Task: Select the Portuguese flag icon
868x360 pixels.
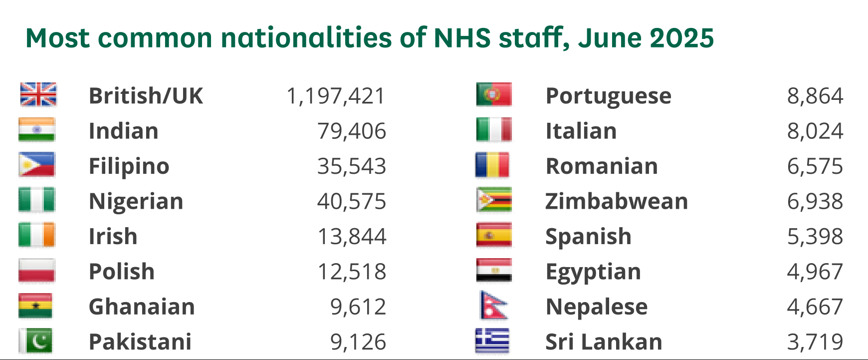Action: pos(494,94)
